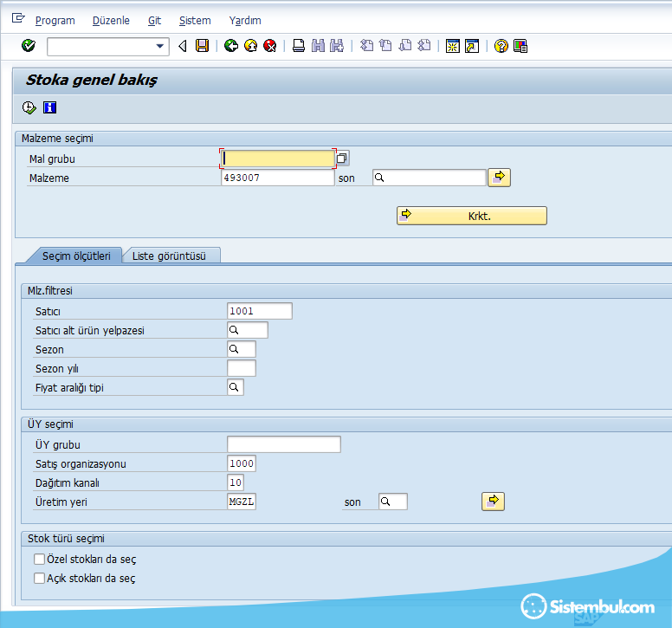Open the Sistem menu
This screenshot has width=672, height=628.
coord(195,20)
